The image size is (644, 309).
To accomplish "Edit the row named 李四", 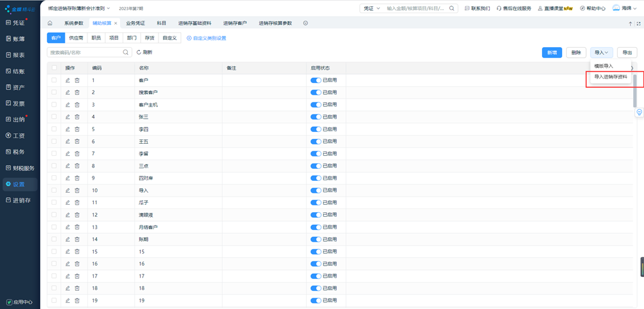I will coord(68,129).
